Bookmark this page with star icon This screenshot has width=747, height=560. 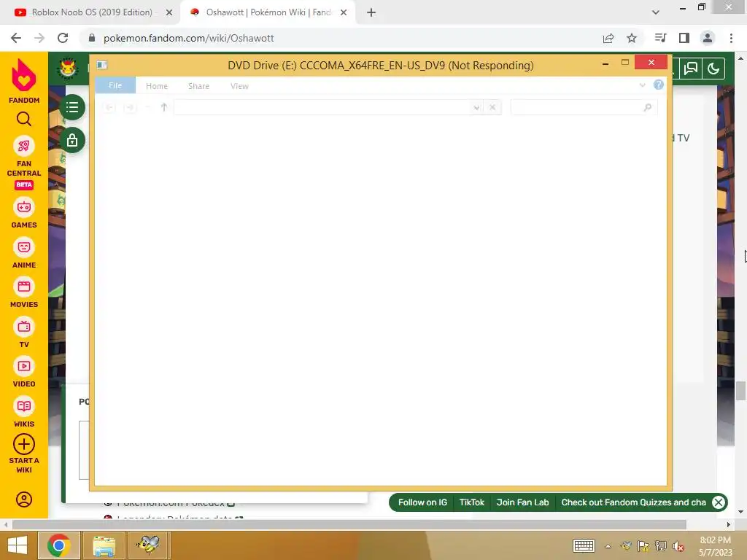point(632,38)
